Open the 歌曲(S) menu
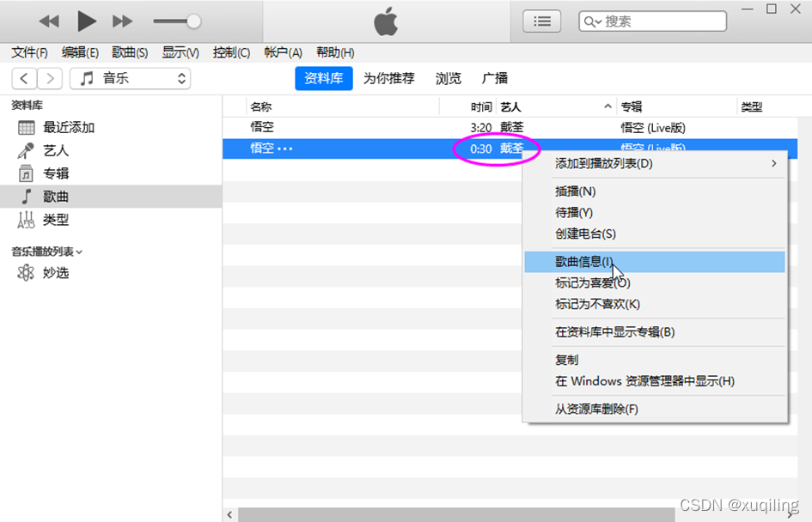The height and width of the screenshot is (522, 812). (x=130, y=52)
